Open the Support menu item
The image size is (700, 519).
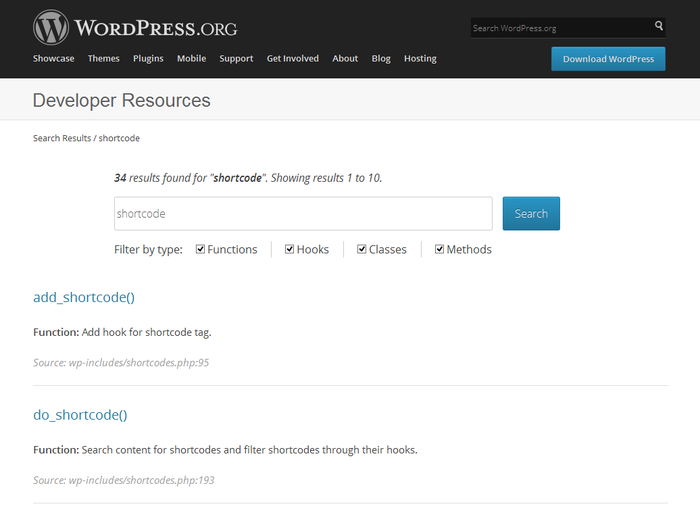pos(236,58)
